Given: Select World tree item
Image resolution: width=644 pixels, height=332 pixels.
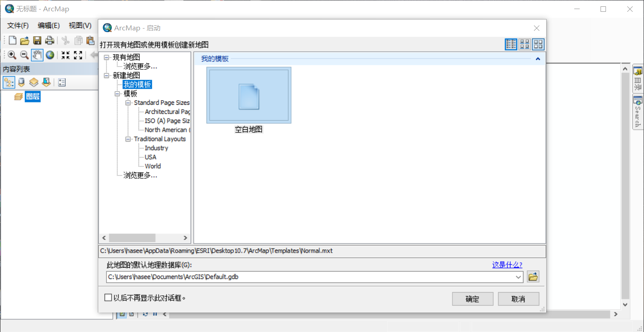Looking at the screenshot, I should tap(153, 166).
